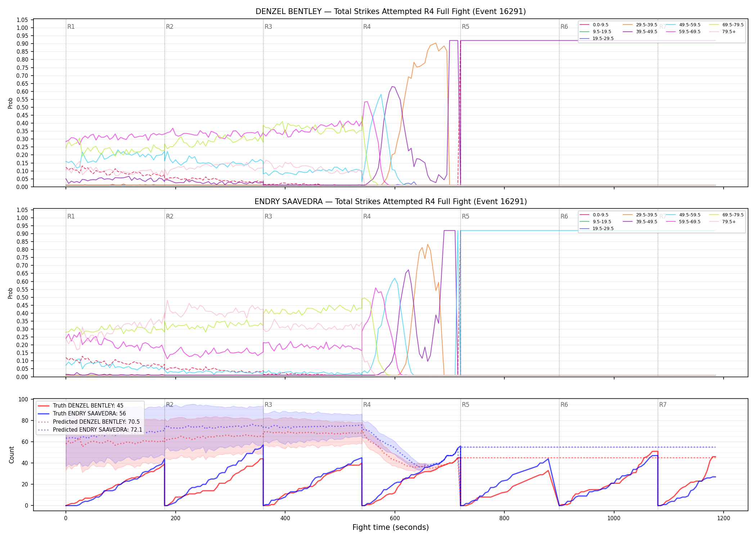
Task: Click the 1200 tick label on bottom x-axis
Action: [724, 518]
